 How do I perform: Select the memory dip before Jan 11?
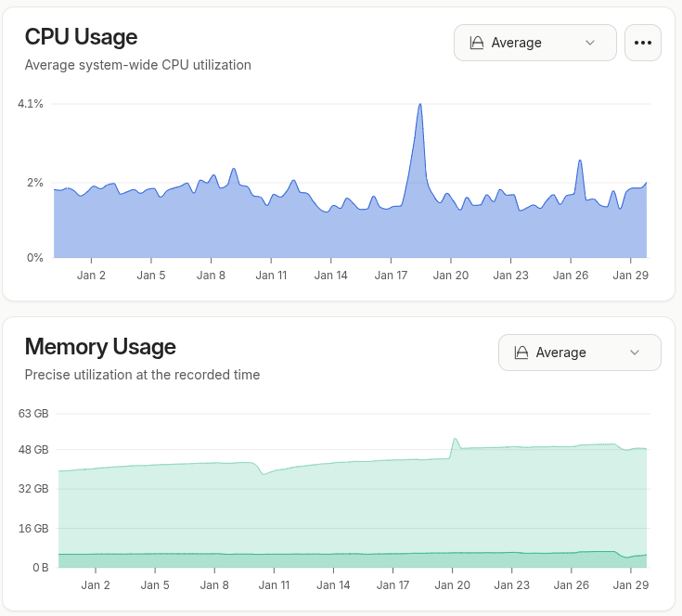point(264,473)
